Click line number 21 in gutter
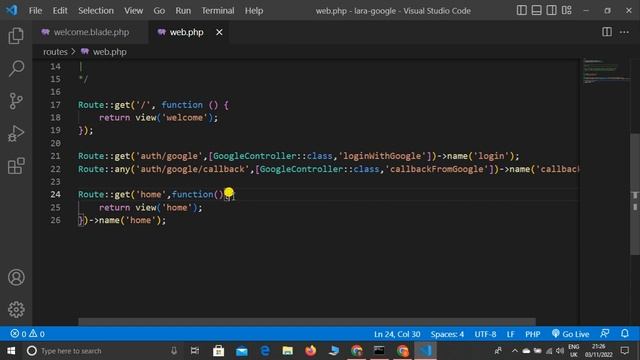This screenshot has height=360, width=640. pyautogui.click(x=55, y=156)
